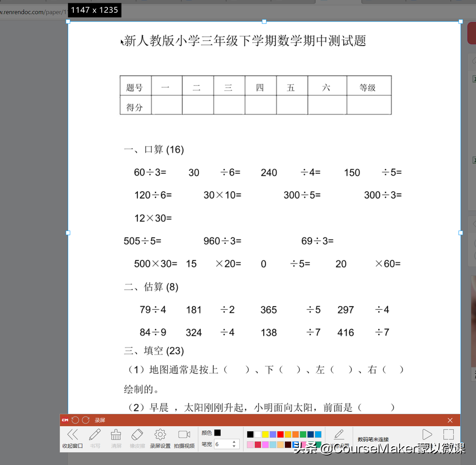This screenshot has height=465, width=476.
Task: Pick the light pink swatch in the bottom row
Action: 250,445
